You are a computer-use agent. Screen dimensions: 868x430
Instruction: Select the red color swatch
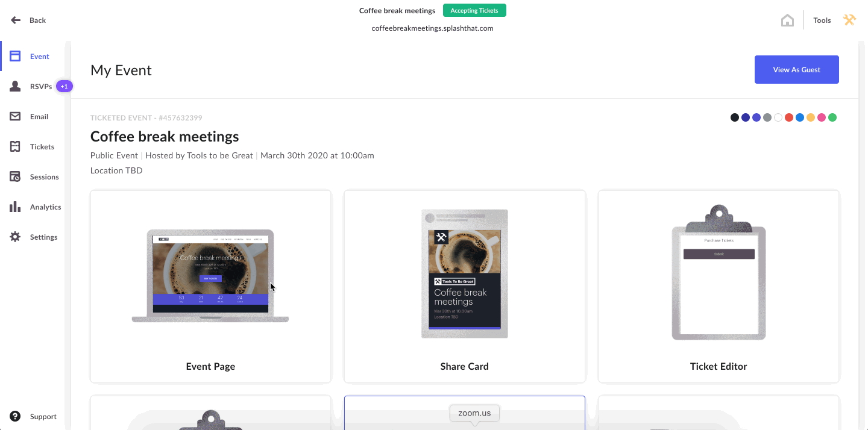789,117
